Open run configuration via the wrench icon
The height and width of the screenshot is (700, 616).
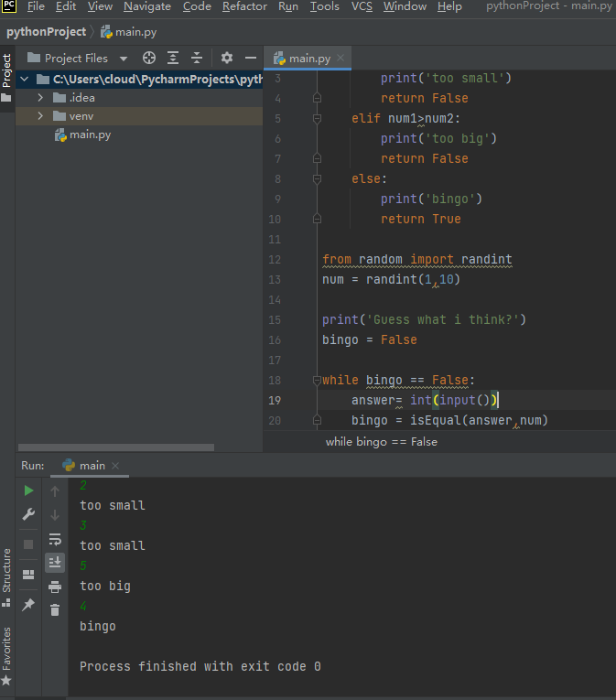pyautogui.click(x=28, y=515)
